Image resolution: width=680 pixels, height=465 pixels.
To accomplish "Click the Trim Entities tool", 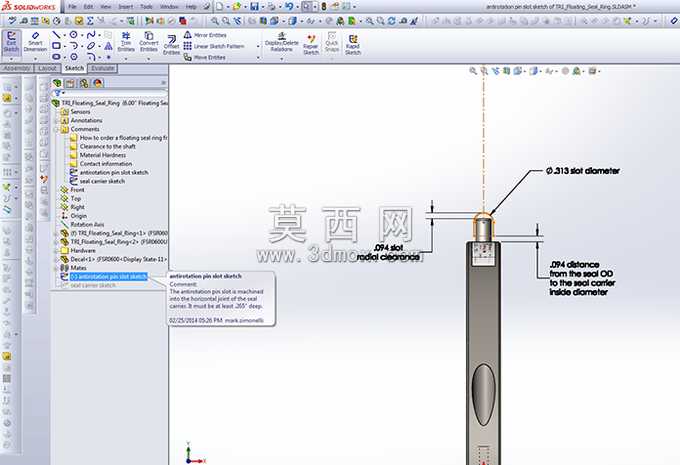I will pyautogui.click(x=126, y=41).
